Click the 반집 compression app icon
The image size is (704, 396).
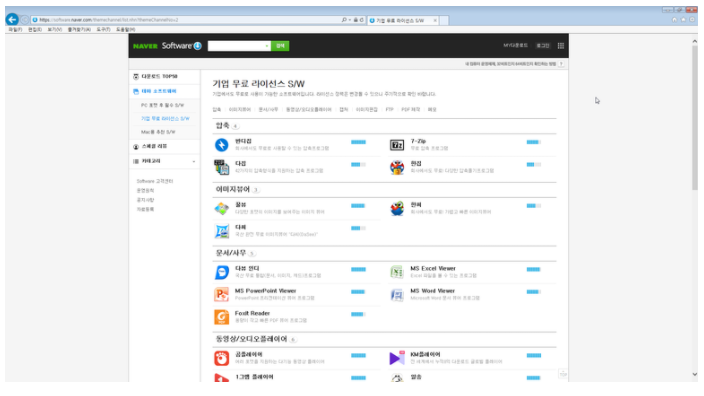[397, 167]
